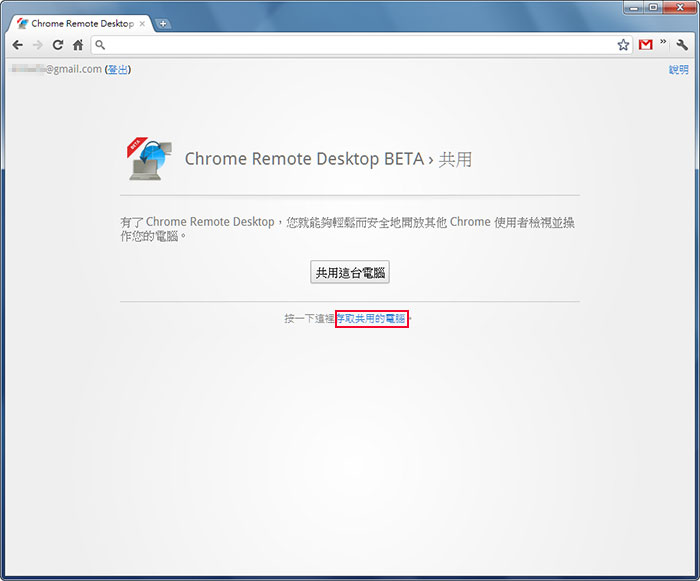Image resolution: width=700 pixels, height=581 pixels.
Task: Click the 存取共用的電腦 link
Action: coord(371,318)
